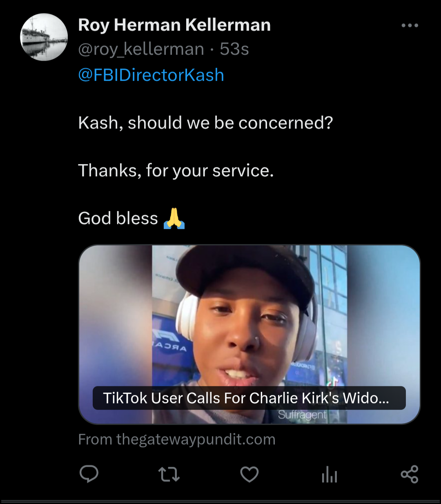
Task: Repost this tweet with the arrows icon
Action: pyautogui.click(x=169, y=474)
